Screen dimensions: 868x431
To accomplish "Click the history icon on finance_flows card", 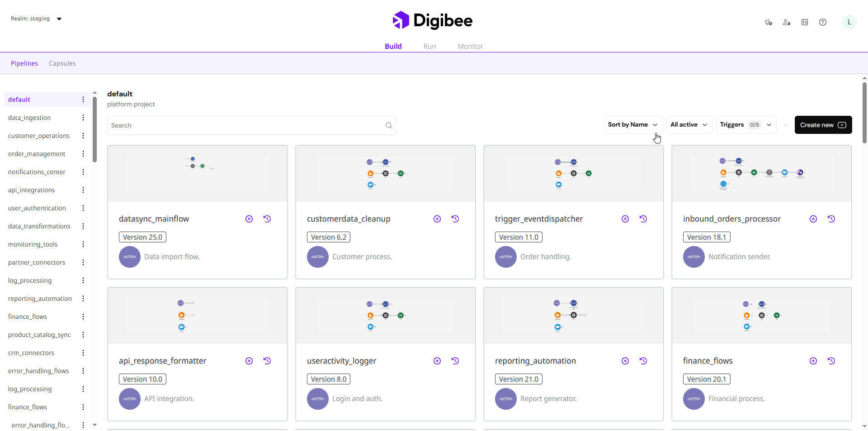I will click(831, 361).
